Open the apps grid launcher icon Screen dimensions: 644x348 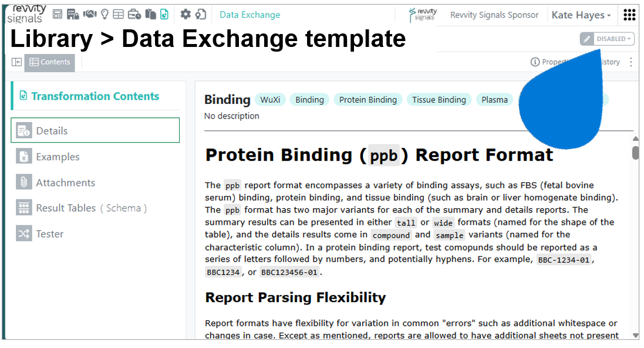(x=629, y=15)
